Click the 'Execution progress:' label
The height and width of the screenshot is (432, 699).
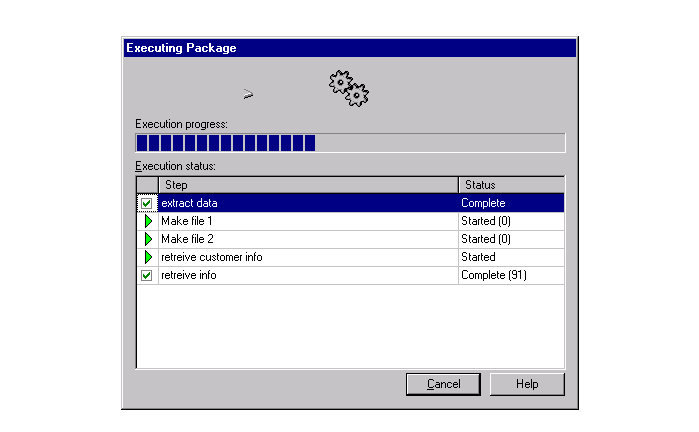tap(181, 124)
